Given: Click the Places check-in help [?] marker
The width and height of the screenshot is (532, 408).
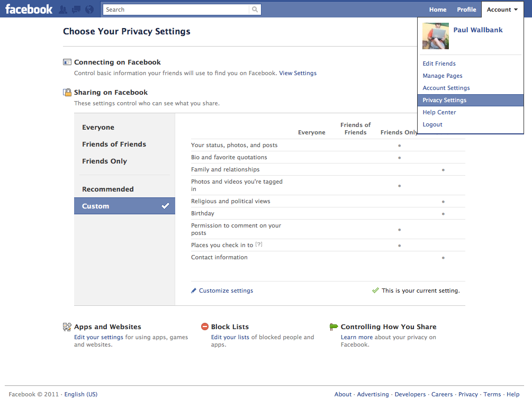Looking at the screenshot, I should click(259, 244).
